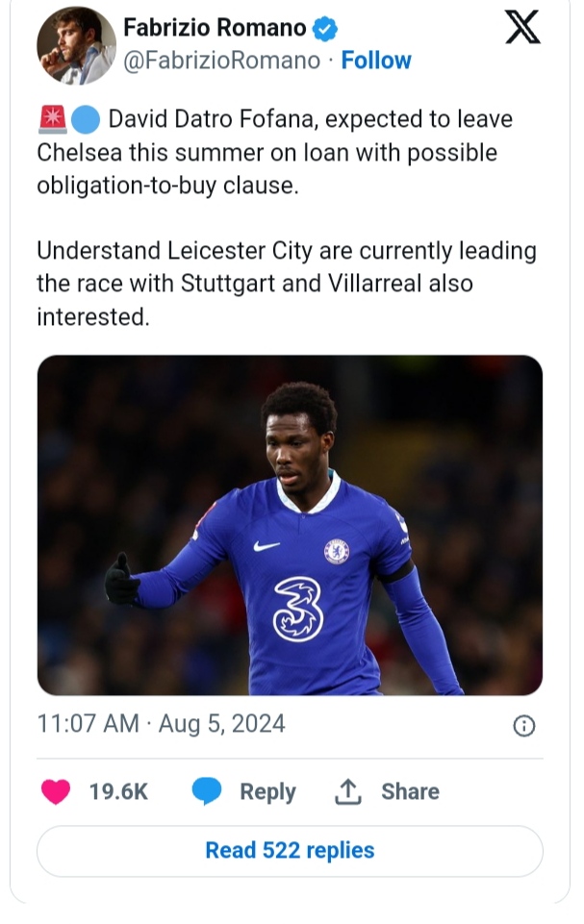Click the 11:07 AM · Aug 5, 2024 timestamp

[162, 723]
